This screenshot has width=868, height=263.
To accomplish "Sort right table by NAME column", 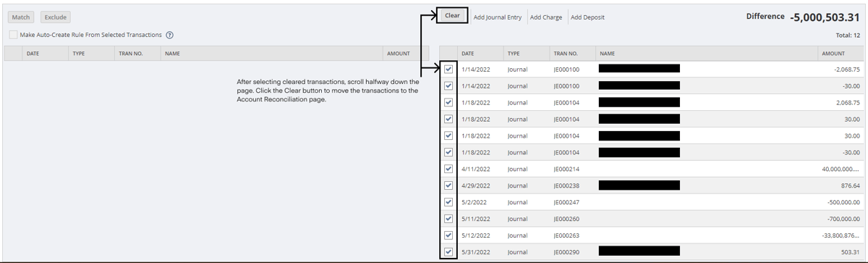I will (707, 54).
